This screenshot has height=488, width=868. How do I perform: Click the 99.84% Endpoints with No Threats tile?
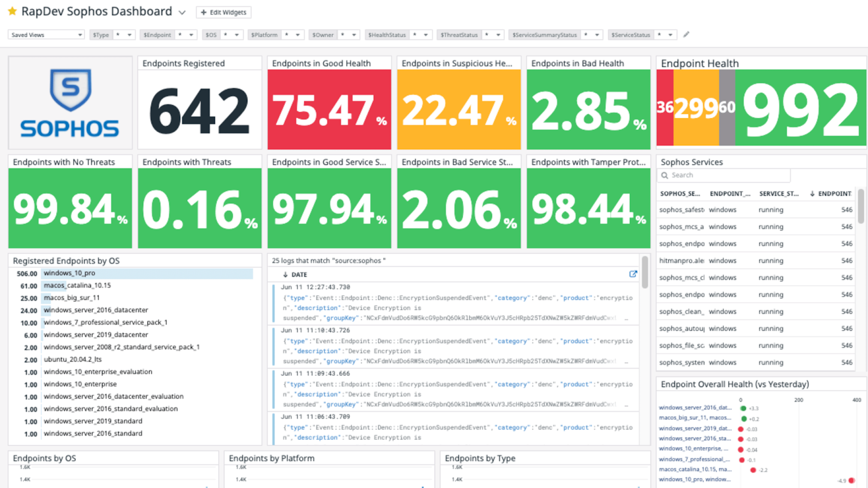coord(70,208)
